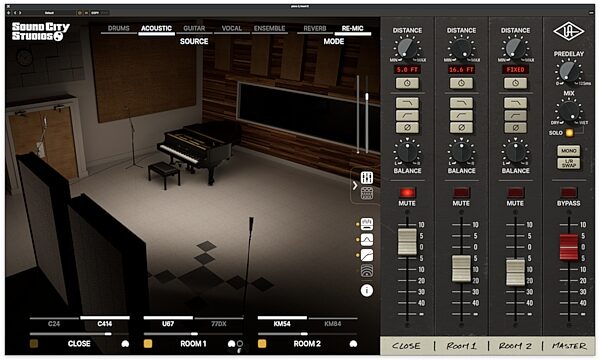The height and width of the screenshot is (361, 600).
Task: Choose the 77DX room 1 microphone
Action: [x=218, y=323]
